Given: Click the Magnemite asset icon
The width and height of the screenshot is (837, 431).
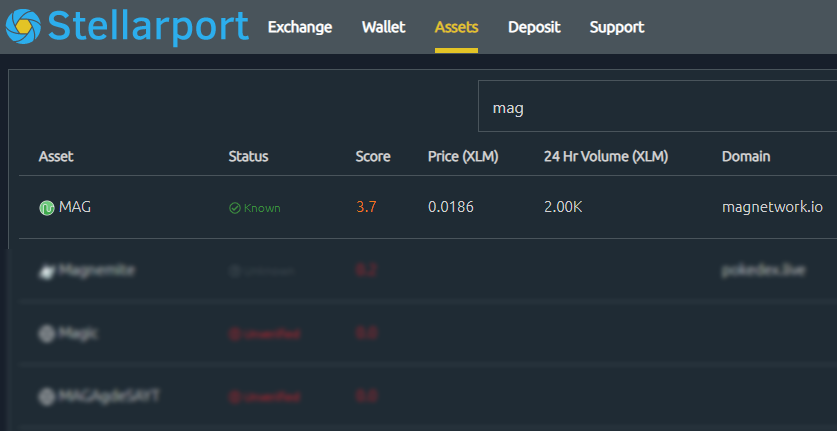Looking at the screenshot, I should click(47, 272).
